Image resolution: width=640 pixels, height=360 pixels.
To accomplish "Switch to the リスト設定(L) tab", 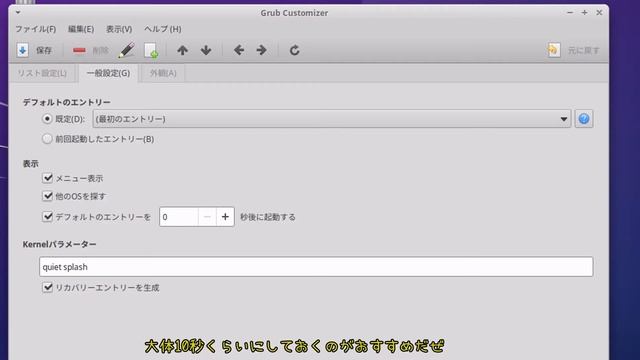I will [42, 73].
